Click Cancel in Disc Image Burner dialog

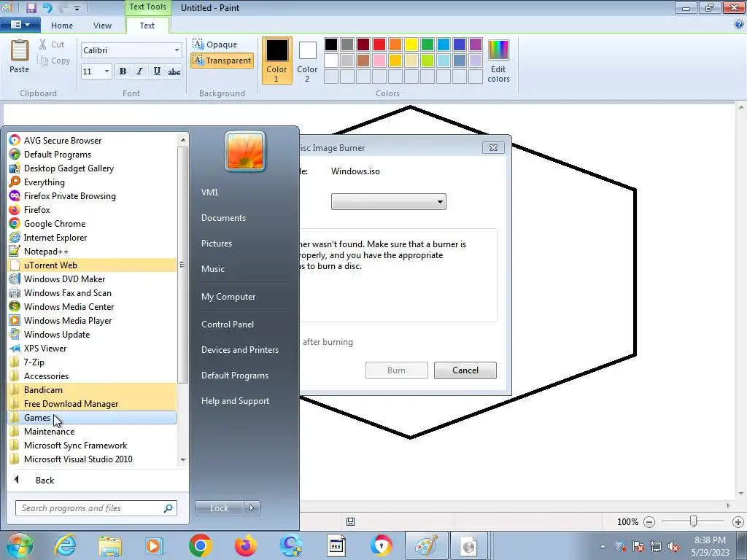click(465, 370)
